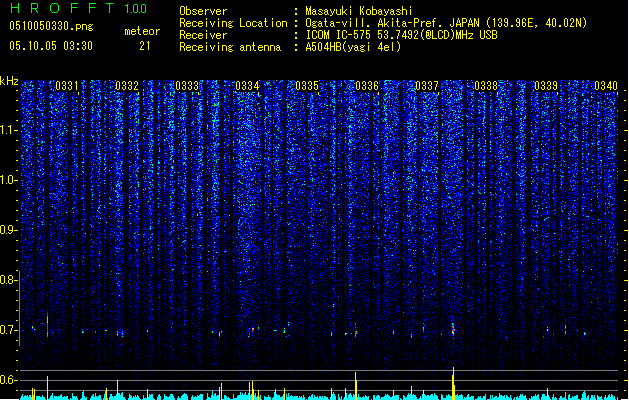Click the 1.0 kHz axis tick label

click(x=8, y=180)
